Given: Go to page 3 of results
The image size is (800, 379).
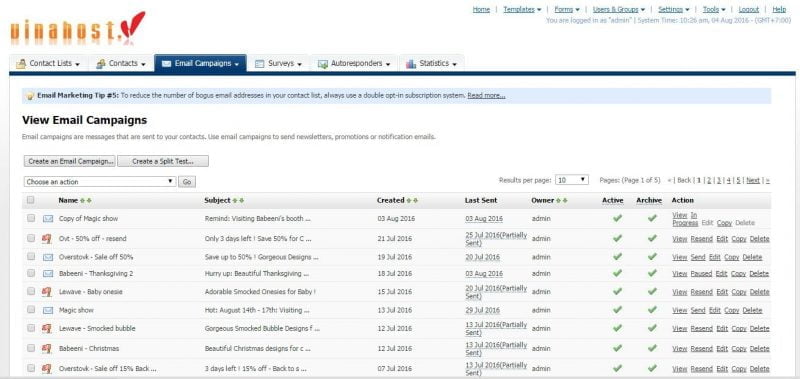Looking at the screenshot, I should point(718,180).
